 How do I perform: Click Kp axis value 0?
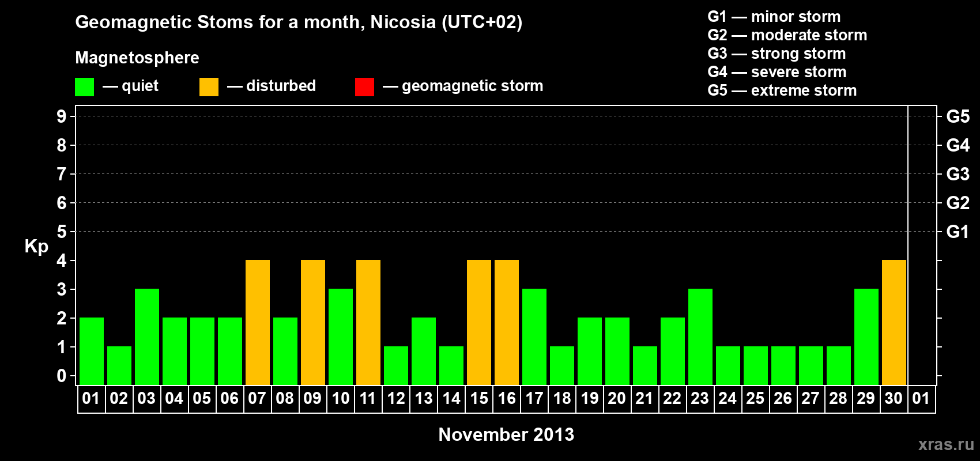(62, 376)
